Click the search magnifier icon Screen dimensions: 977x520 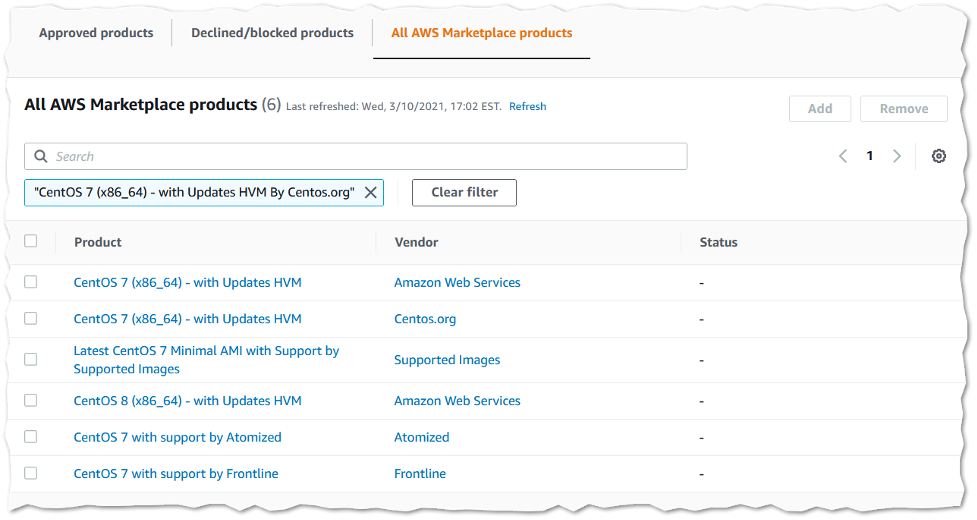click(x=41, y=156)
